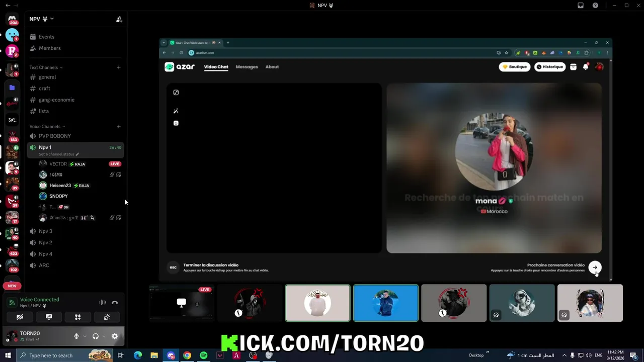The height and width of the screenshot is (362, 644).
Task: Invite people to the NPV server
Action: tap(119, 19)
